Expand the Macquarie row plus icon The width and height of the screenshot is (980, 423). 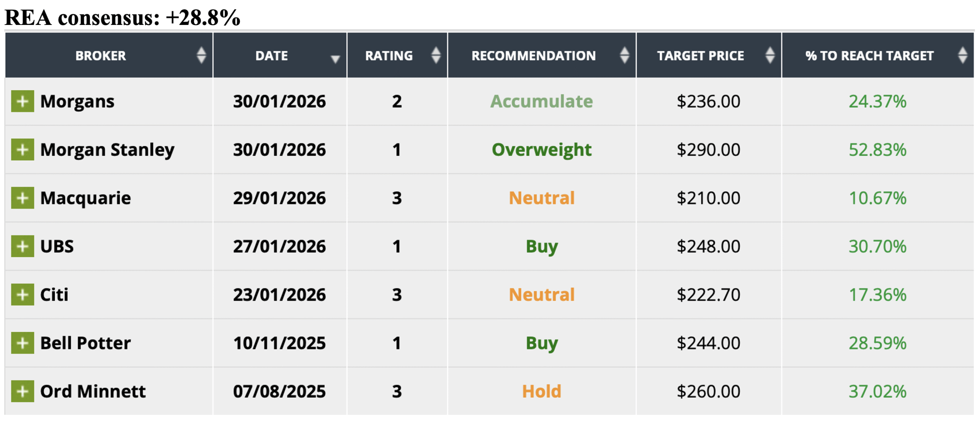(22, 198)
